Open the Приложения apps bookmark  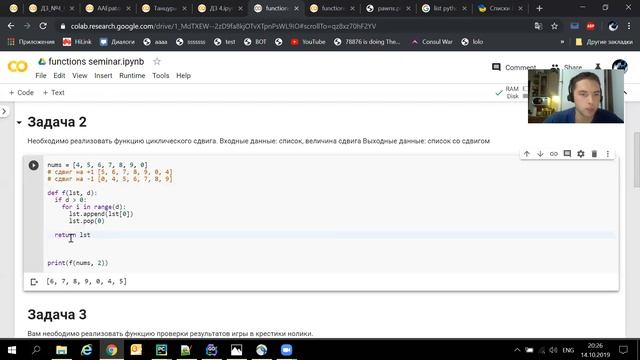(31, 42)
